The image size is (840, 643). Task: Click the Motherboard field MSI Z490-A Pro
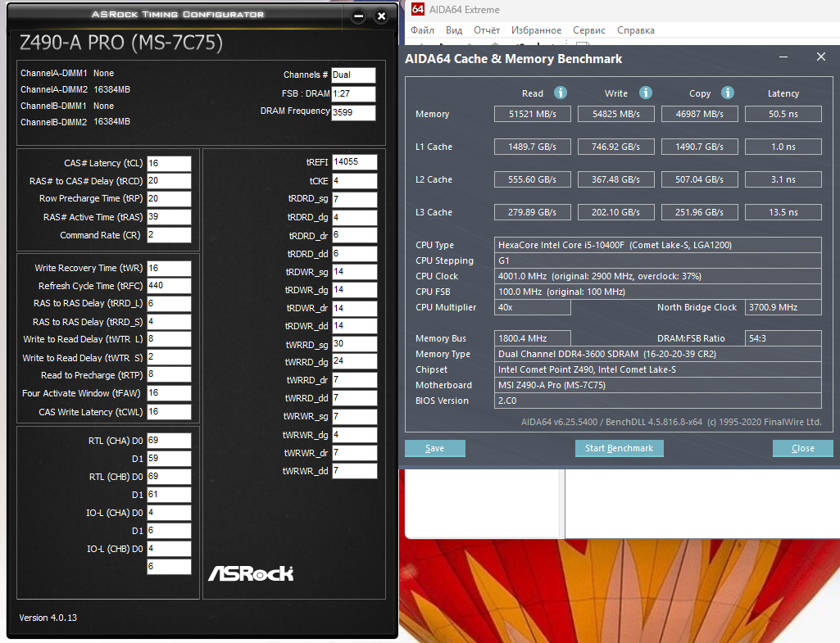(657, 385)
